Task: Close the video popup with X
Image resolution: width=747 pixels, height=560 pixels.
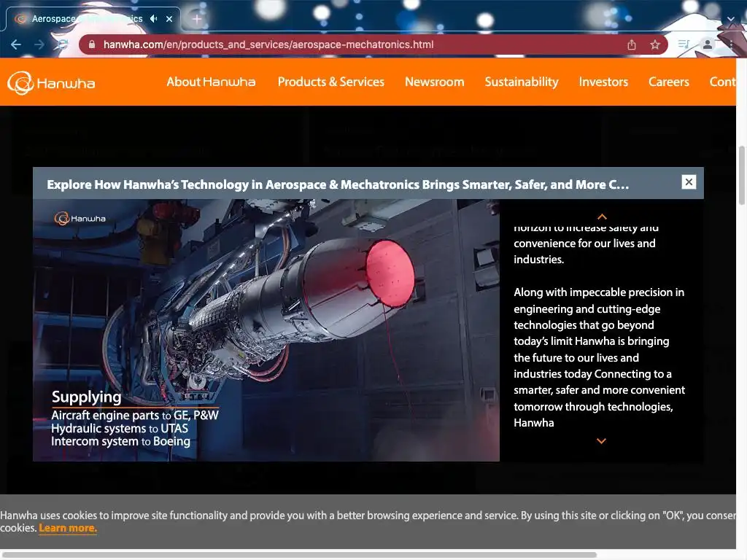Action: pos(689,182)
